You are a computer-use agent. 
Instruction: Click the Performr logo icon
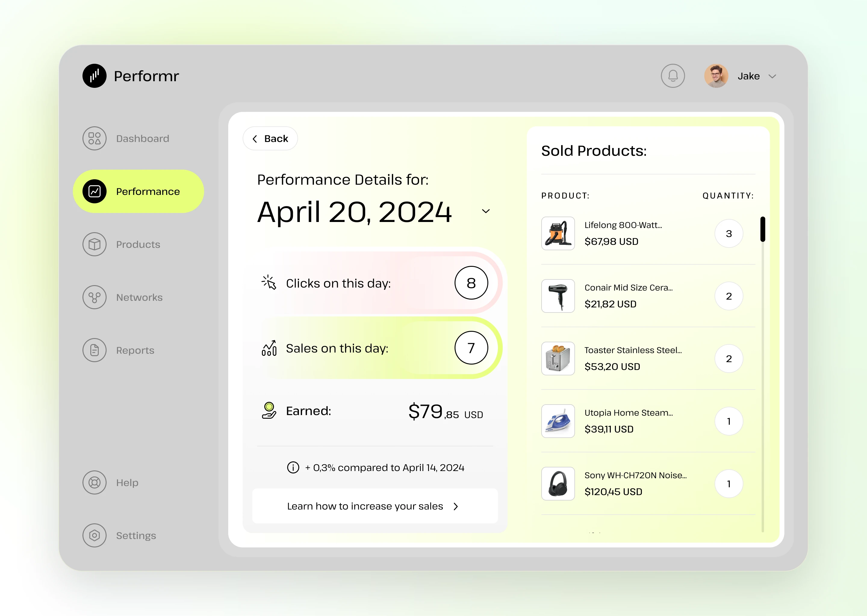click(95, 76)
